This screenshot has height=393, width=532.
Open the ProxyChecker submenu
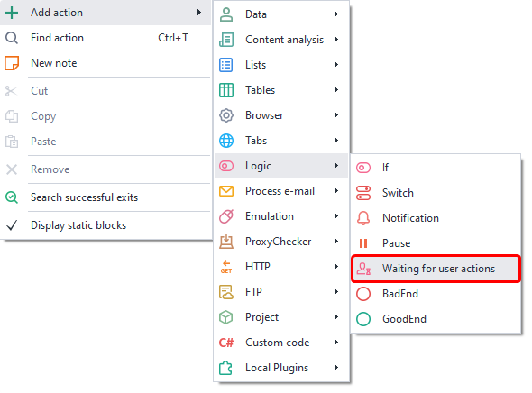pos(281,242)
